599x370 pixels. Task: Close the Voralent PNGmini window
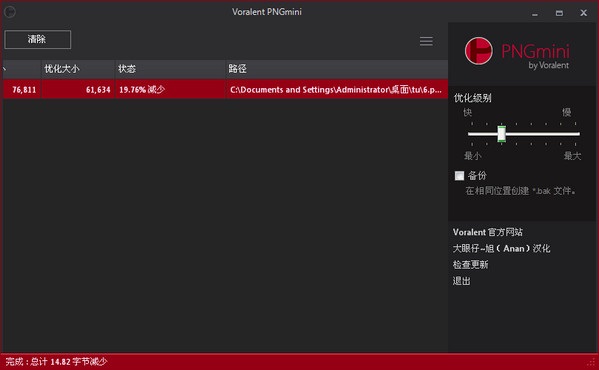[583, 13]
